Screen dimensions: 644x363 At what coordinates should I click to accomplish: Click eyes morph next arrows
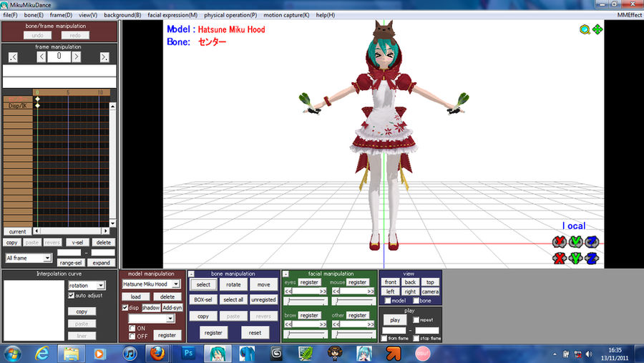click(323, 291)
